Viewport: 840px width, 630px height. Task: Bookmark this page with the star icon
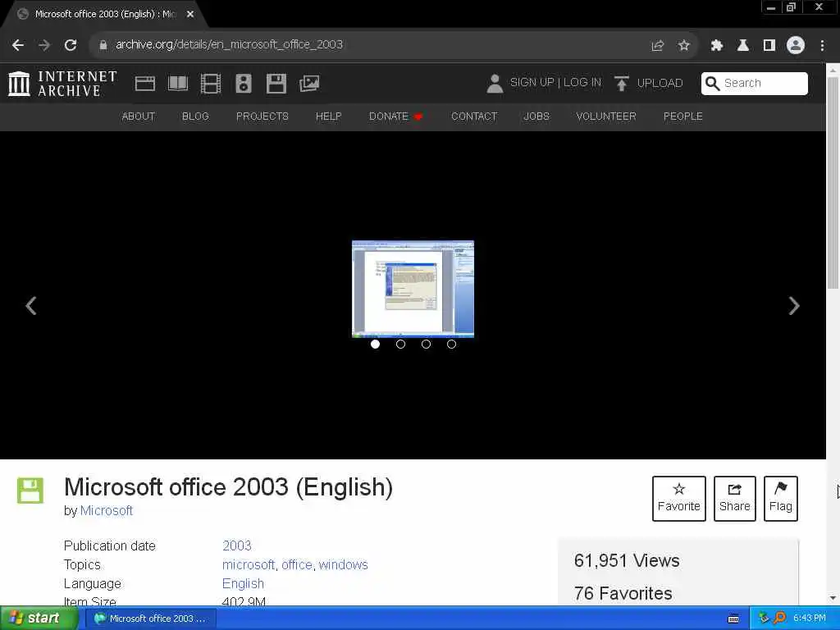point(683,46)
